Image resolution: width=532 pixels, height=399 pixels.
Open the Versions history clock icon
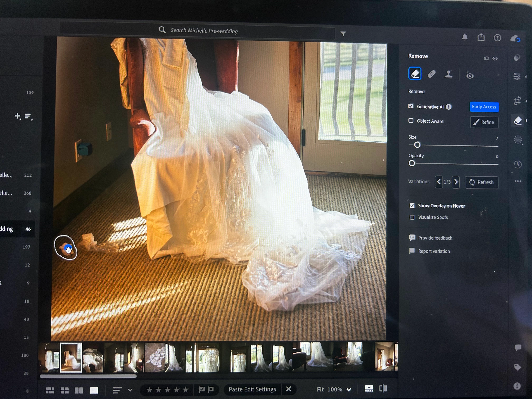coord(518,165)
